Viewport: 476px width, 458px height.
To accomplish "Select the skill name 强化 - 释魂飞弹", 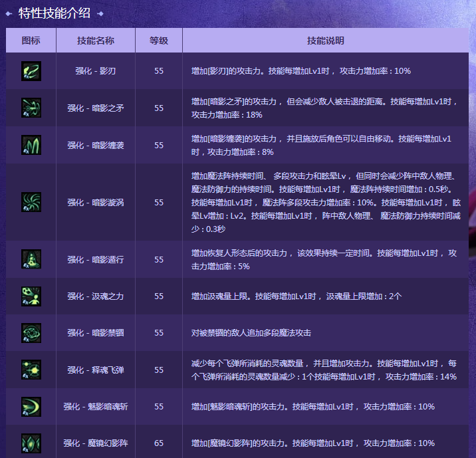I will (x=96, y=370).
